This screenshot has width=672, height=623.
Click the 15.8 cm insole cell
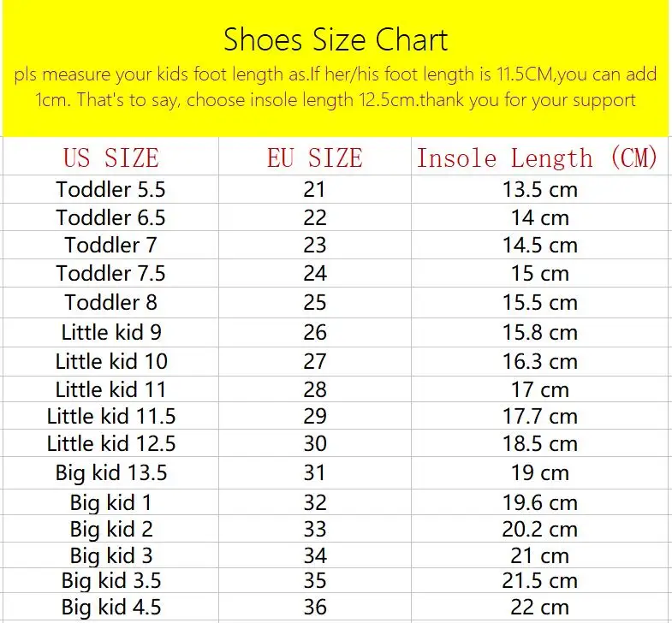click(x=540, y=332)
